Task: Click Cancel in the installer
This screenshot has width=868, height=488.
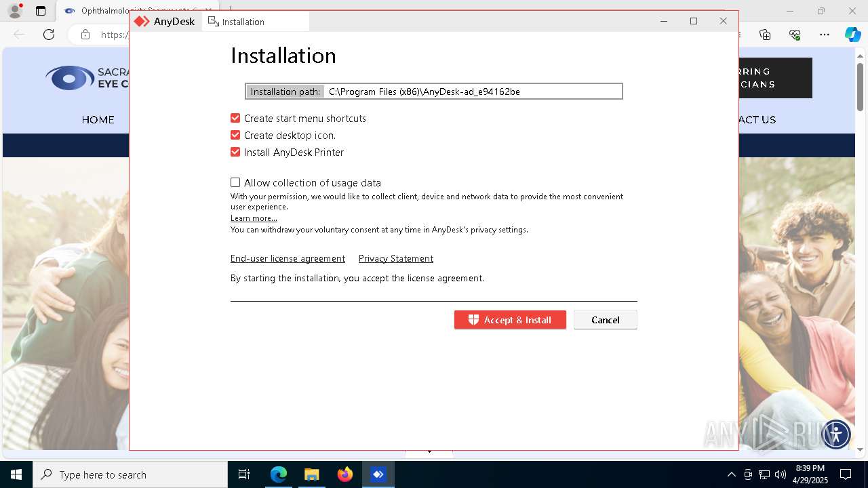Action: (606, 320)
